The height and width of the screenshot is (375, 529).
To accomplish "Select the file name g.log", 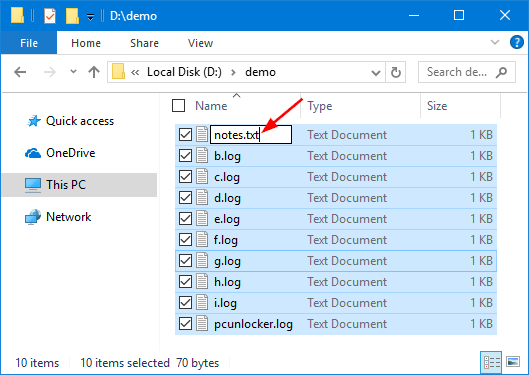I will tap(227, 261).
